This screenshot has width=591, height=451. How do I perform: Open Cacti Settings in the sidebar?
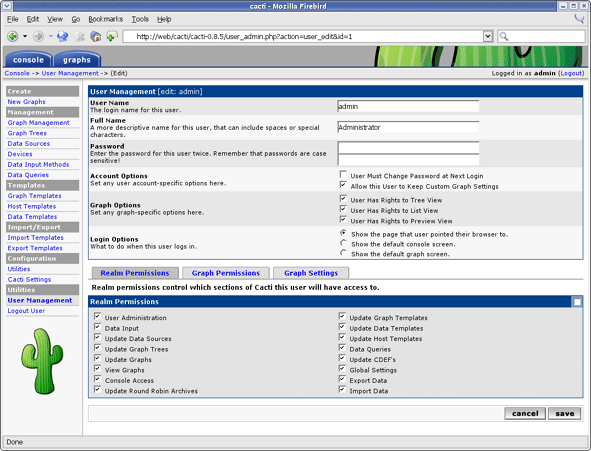[x=29, y=279]
